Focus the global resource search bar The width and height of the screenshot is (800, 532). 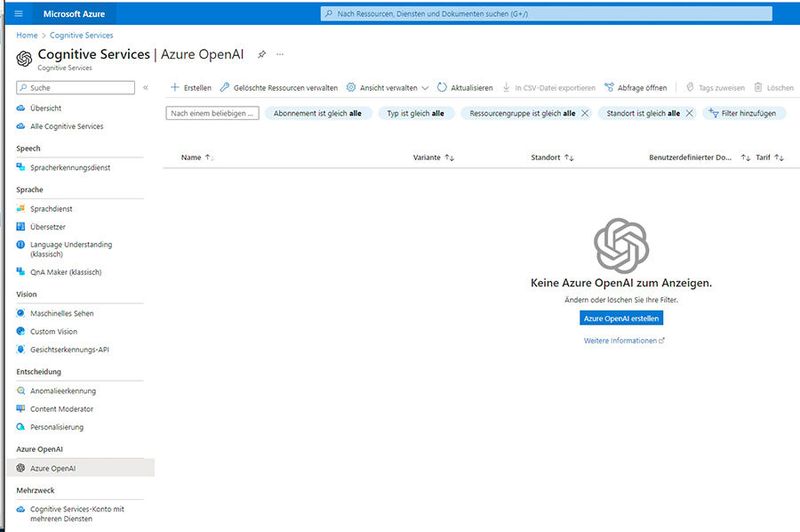coord(546,14)
